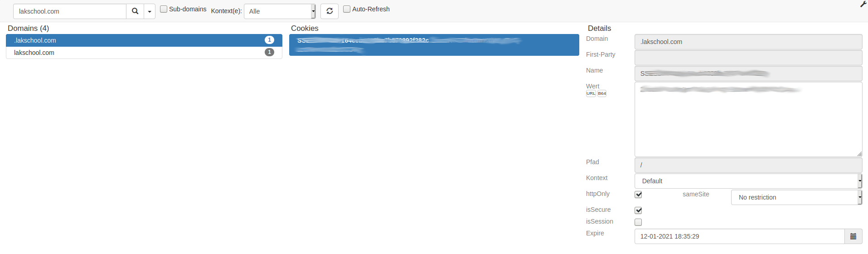
Task: Open settings via the wrench icon
Action: 863,4
